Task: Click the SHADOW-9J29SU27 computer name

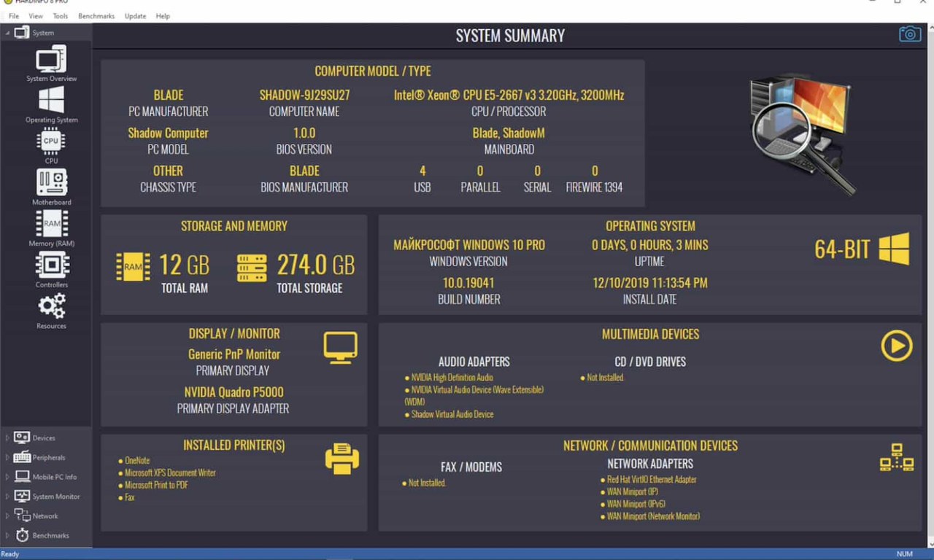Action: pos(304,95)
